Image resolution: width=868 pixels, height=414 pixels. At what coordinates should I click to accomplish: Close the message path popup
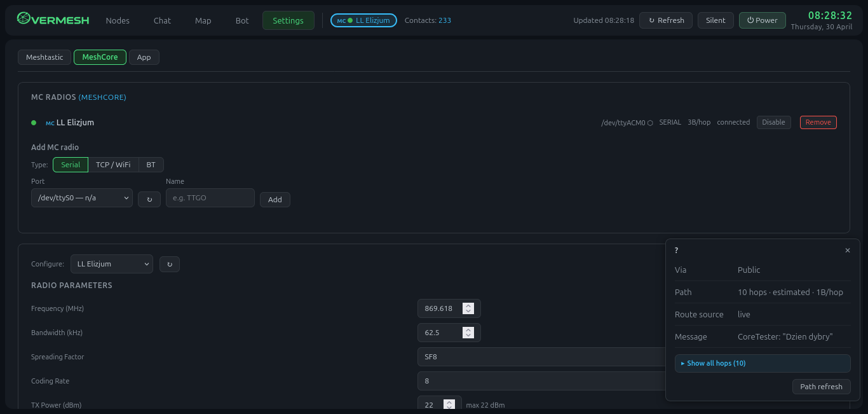pyautogui.click(x=847, y=251)
